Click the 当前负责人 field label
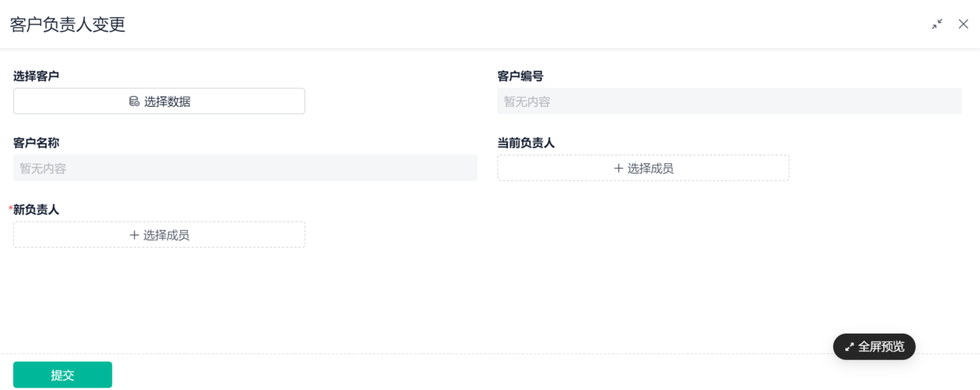The width and height of the screenshot is (980, 390). coord(526,143)
